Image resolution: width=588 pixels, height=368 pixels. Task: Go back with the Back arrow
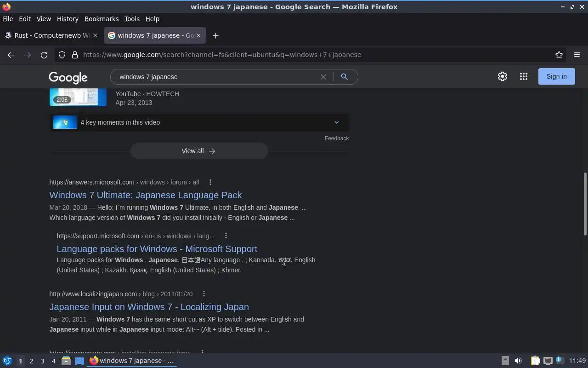coord(11,55)
